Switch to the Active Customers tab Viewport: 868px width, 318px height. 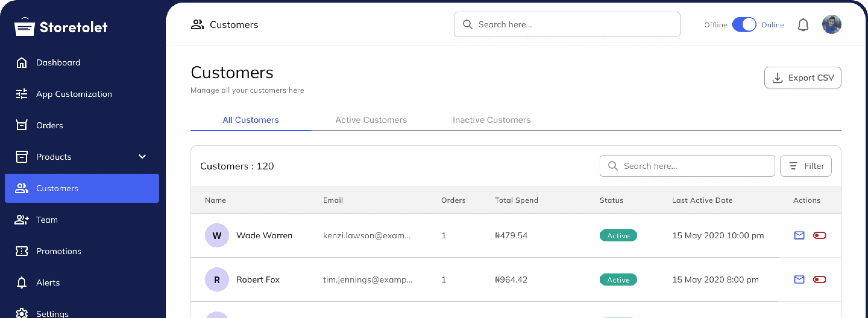371,120
